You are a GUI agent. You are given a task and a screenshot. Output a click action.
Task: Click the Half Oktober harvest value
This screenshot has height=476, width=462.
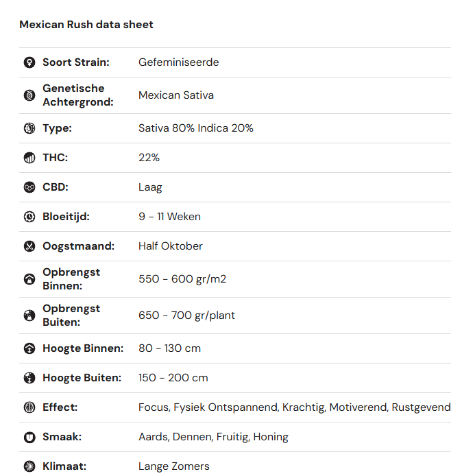click(171, 246)
